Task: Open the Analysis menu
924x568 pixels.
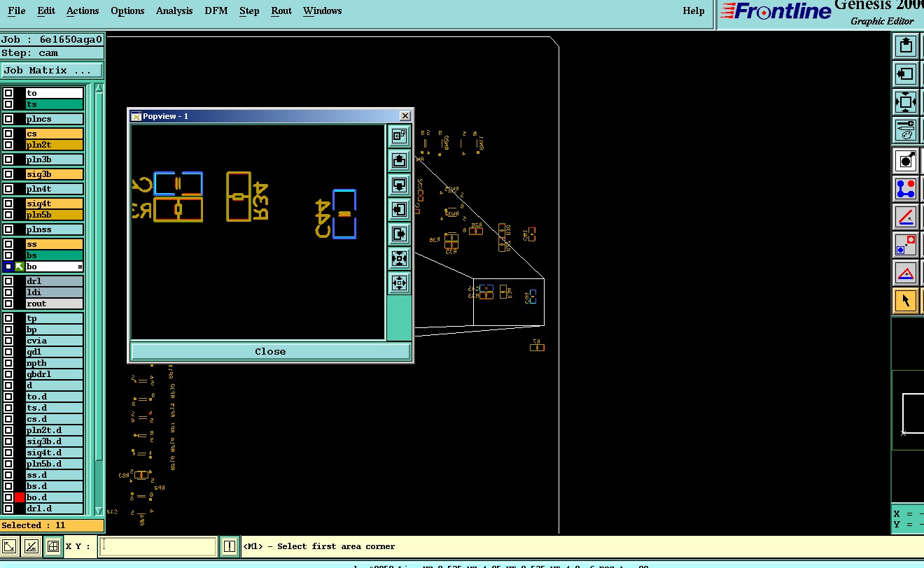Action: [x=174, y=10]
